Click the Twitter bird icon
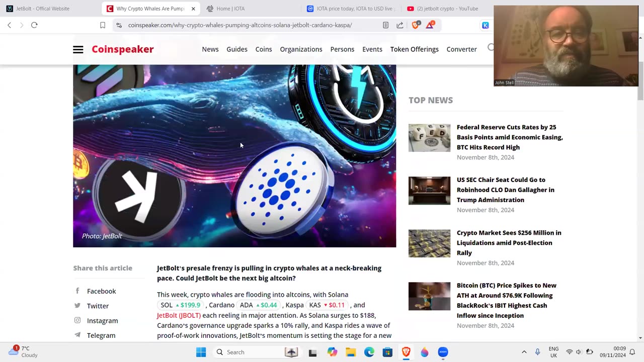The width and height of the screenshot is (644, 362). [77, 305]
